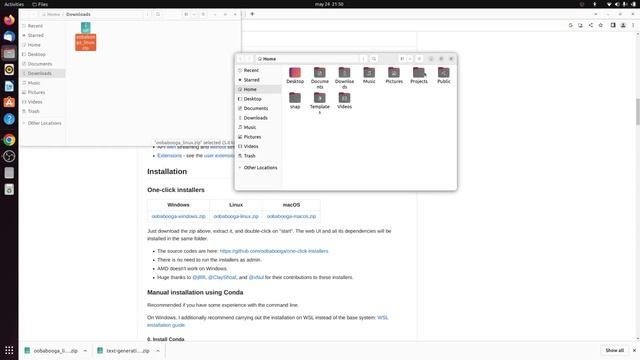Open LibreOffice Writer from the dock
Image resolution: width=640 pixels, height=360 pixels.
click(x=9, y=86)
